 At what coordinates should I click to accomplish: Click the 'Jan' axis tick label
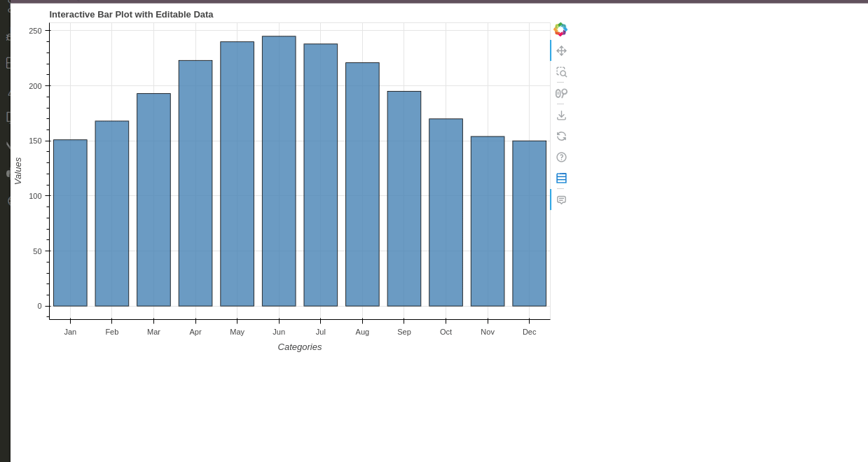tap(70, 332)
